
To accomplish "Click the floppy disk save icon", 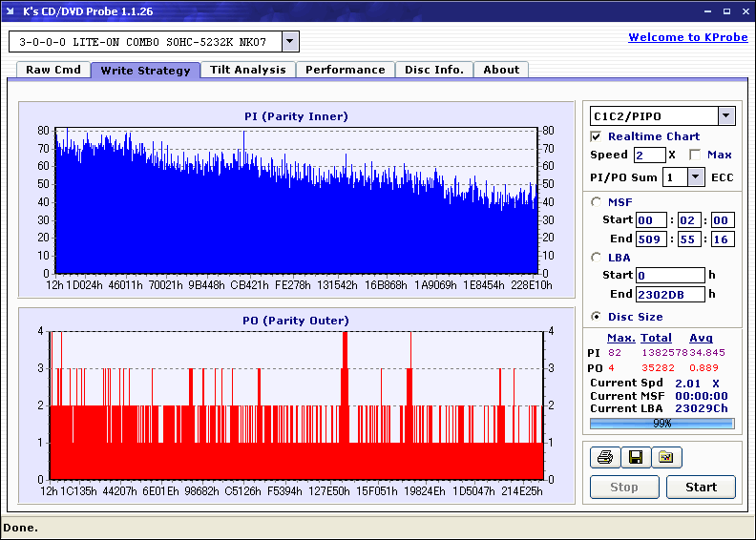I will tap(635, 458).
